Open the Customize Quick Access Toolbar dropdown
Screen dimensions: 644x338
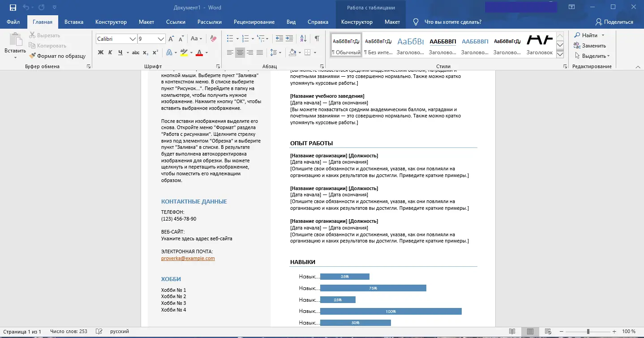coord(54,7)
